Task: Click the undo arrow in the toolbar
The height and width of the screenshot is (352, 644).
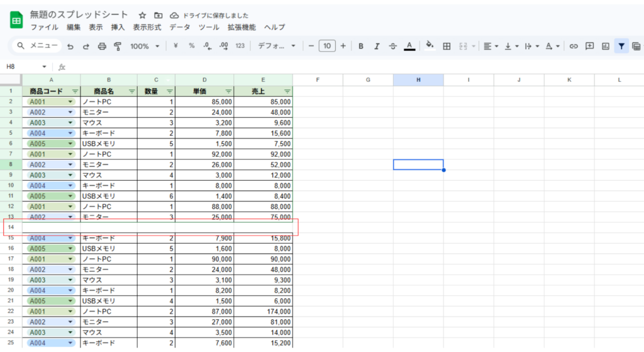Action: pyautogui.click(x=70, y=46)
